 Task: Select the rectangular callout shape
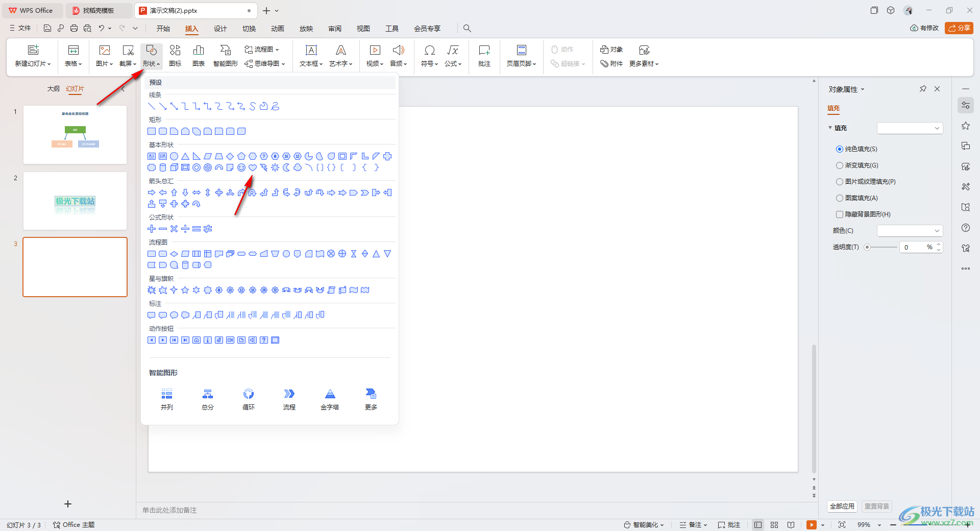click(x=152, y=315)
